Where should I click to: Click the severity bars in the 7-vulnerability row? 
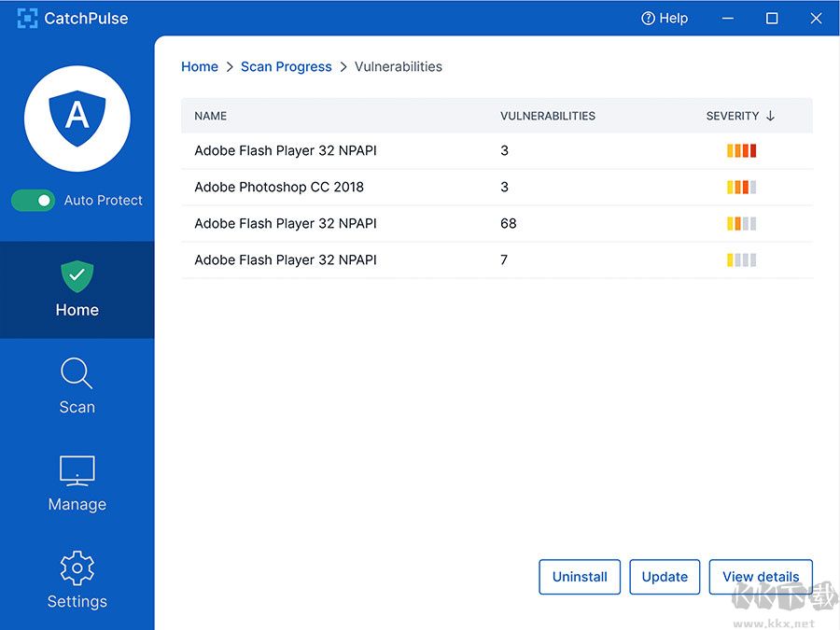pos(741,259)
